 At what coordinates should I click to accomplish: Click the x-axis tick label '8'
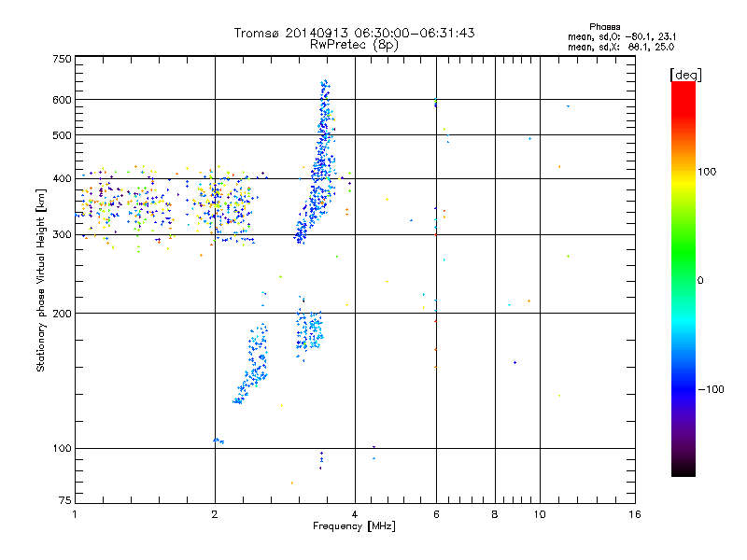[x=495, y=514]
